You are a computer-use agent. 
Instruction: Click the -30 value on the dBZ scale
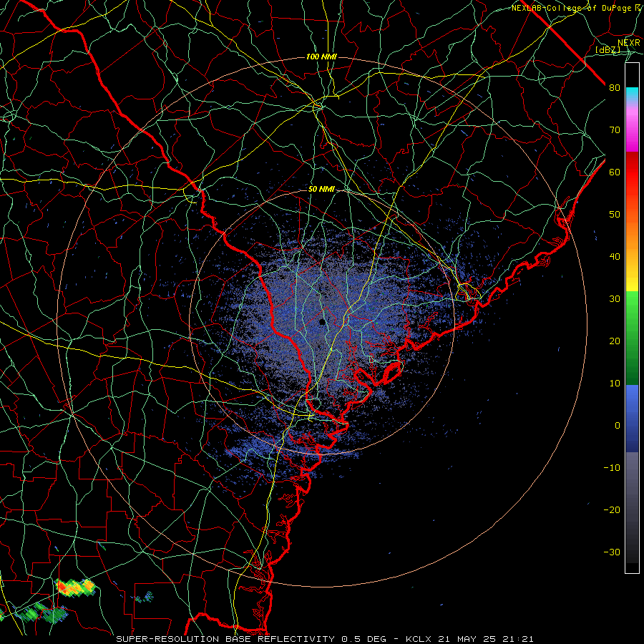click(x=612, y=552)
